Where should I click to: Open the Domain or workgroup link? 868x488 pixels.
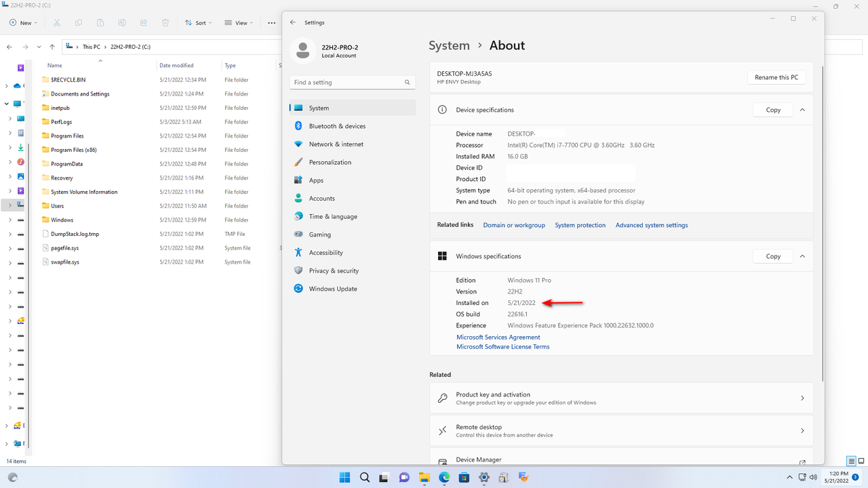(514, 225)
